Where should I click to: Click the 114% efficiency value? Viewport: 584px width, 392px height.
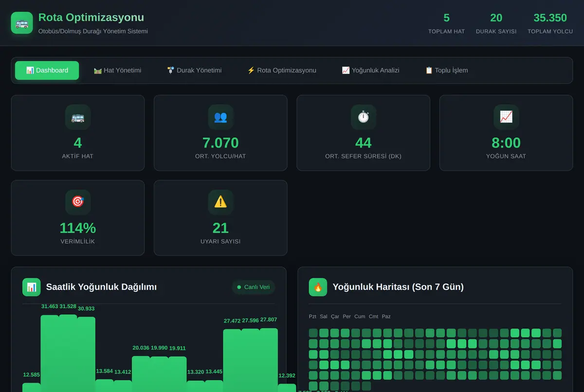coord(78,228)
